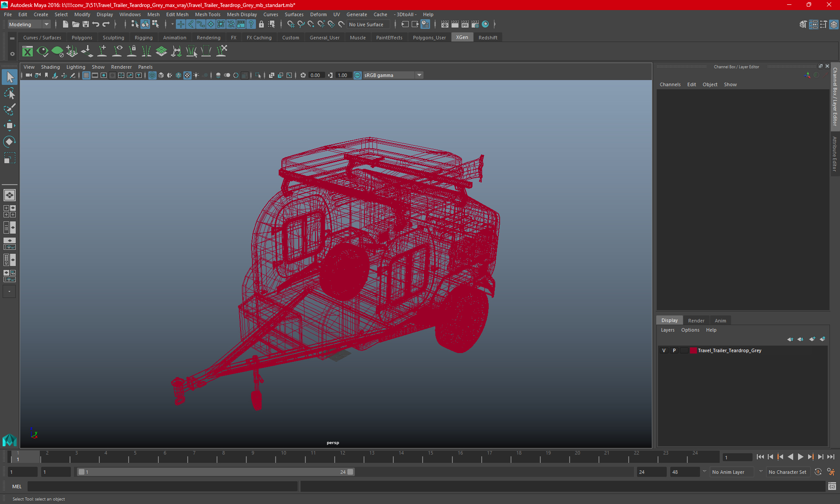Viewport: 840px width, 504px height.
Task: Toggle layer visibility V box
Action: click(664, 350)
